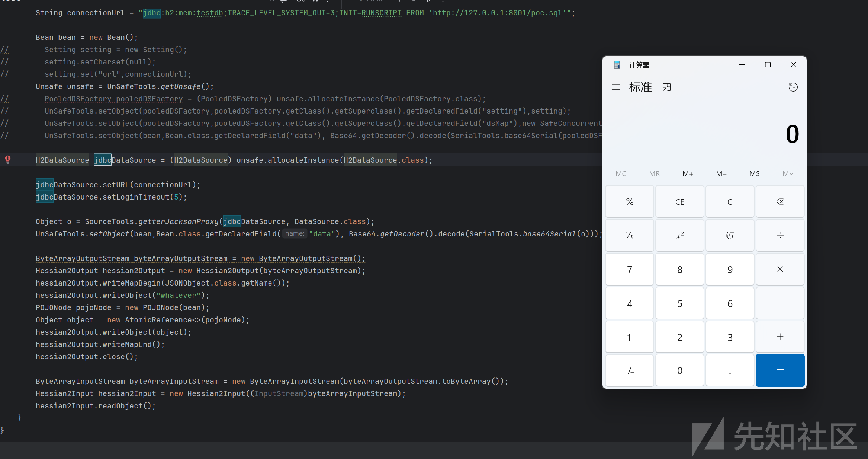The image size is (868, 459).
Task: Click the multiply operator key
Action: coord(780,269)
